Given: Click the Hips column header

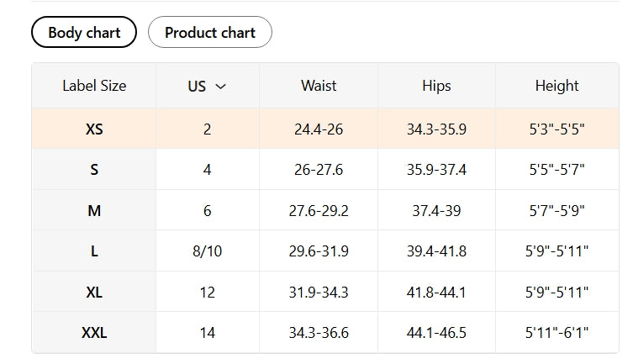Looking at the screenshot, I should point(436,86).
